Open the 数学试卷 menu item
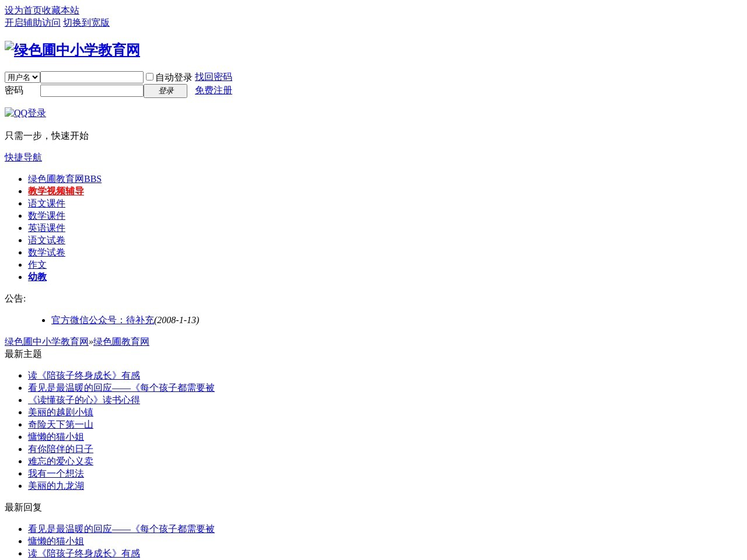 point(47,253)
